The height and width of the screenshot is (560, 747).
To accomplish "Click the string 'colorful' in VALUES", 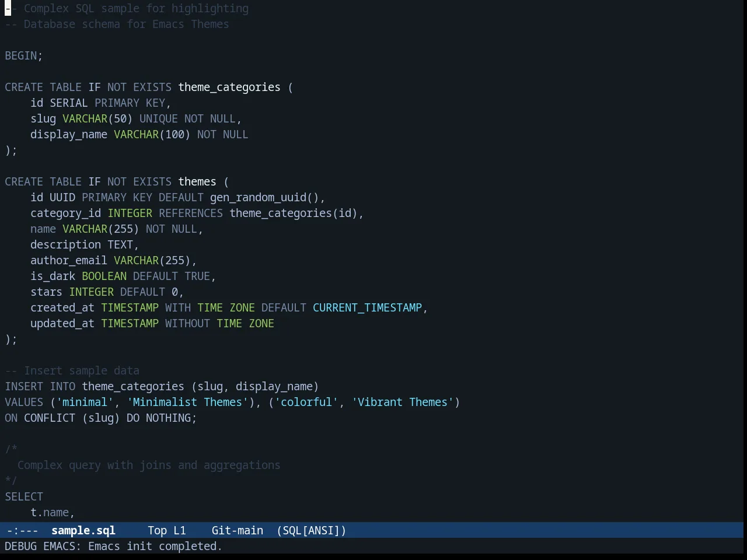I will (x=306, y=402).
